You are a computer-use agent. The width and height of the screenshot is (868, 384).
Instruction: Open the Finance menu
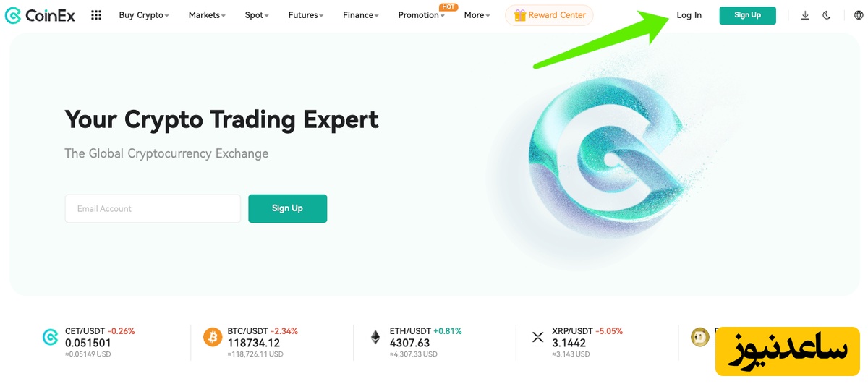click(x=360, y=15)
